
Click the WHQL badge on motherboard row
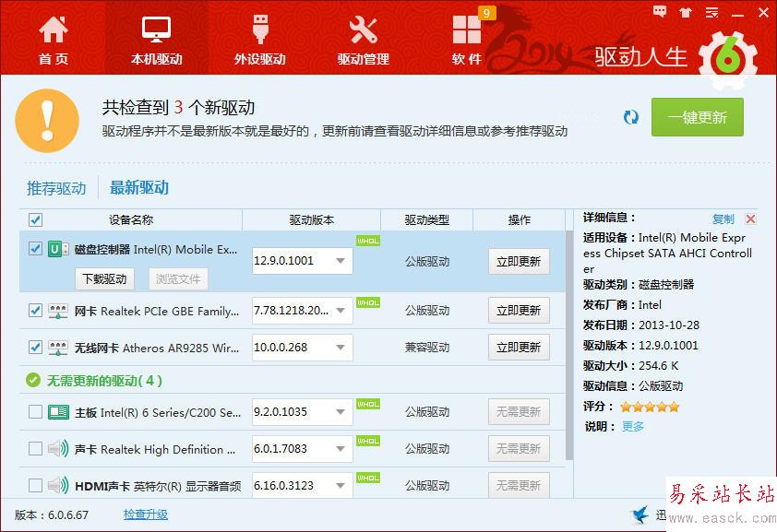367,405
